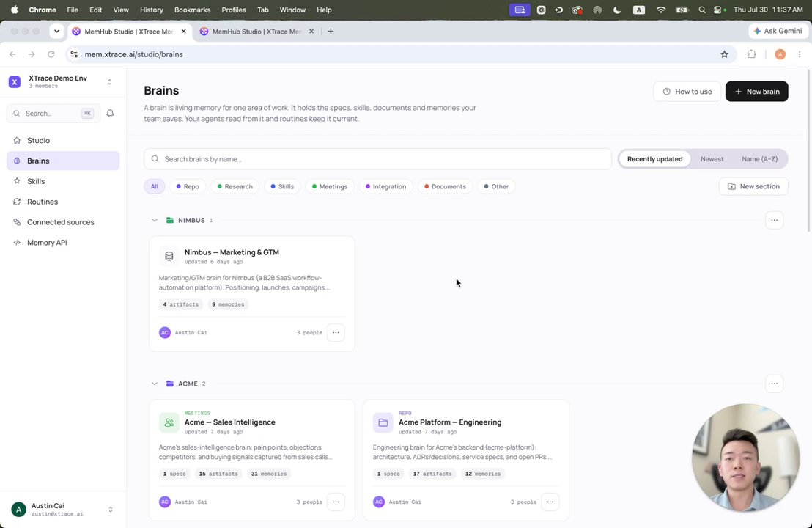The height and width of the screenshot is (528, 812).
Task: Click the address bar URL
Action: pyautogui.click(x=133, y=54)
